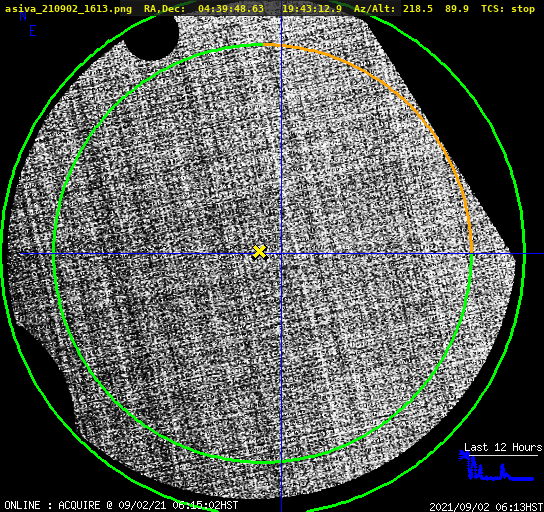Click the blue Last 12 Hours graph
544x512 pixels.
click(496, 466)
